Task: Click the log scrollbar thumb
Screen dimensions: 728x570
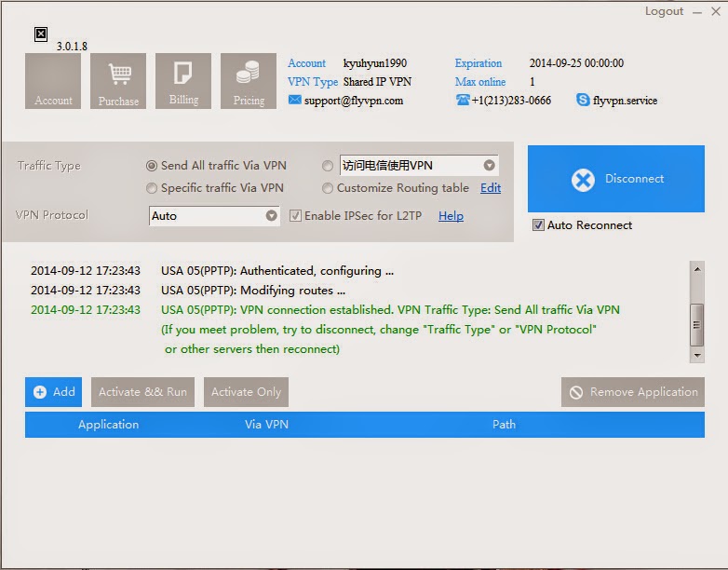Action: point(697,325)
